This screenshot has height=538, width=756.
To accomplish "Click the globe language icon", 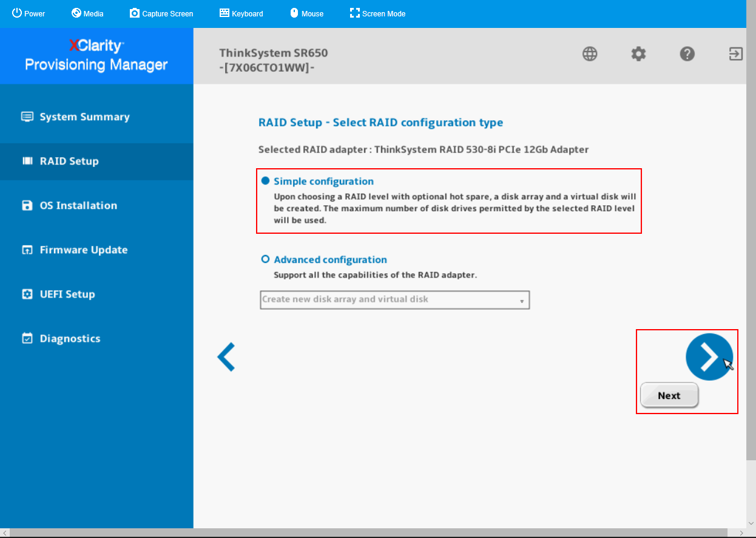I will (x=590, y=54).
